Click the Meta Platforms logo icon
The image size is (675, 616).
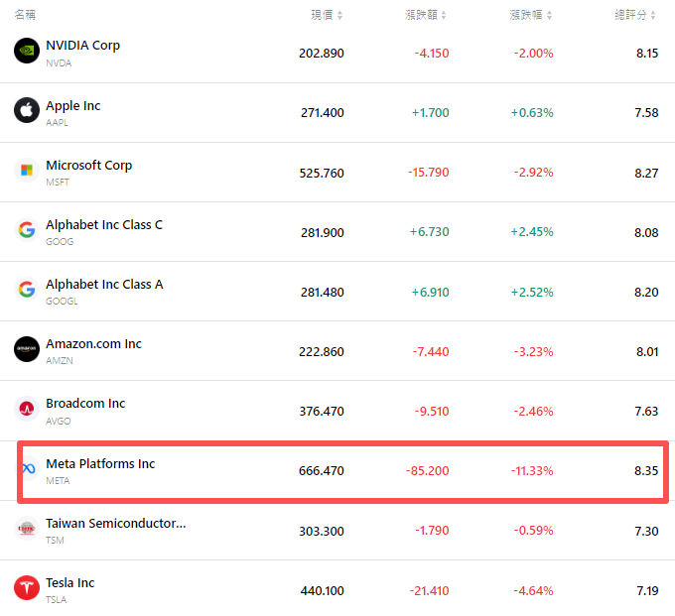29,469
